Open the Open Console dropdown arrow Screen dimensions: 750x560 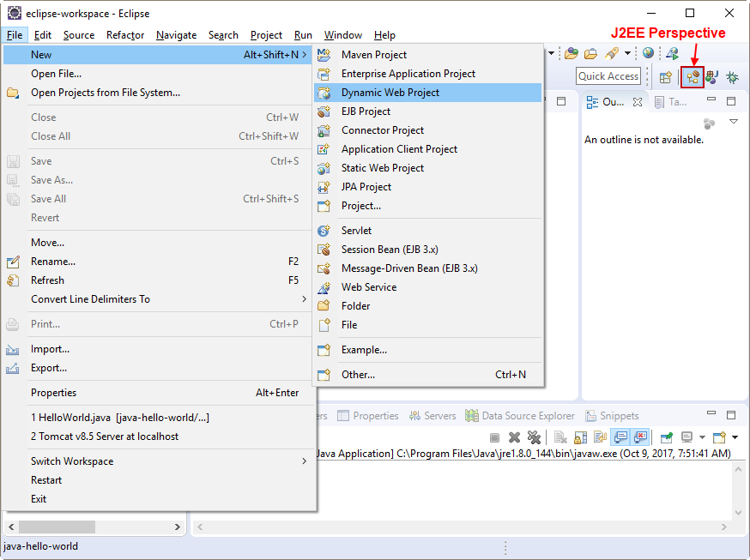tap(735, 437)
